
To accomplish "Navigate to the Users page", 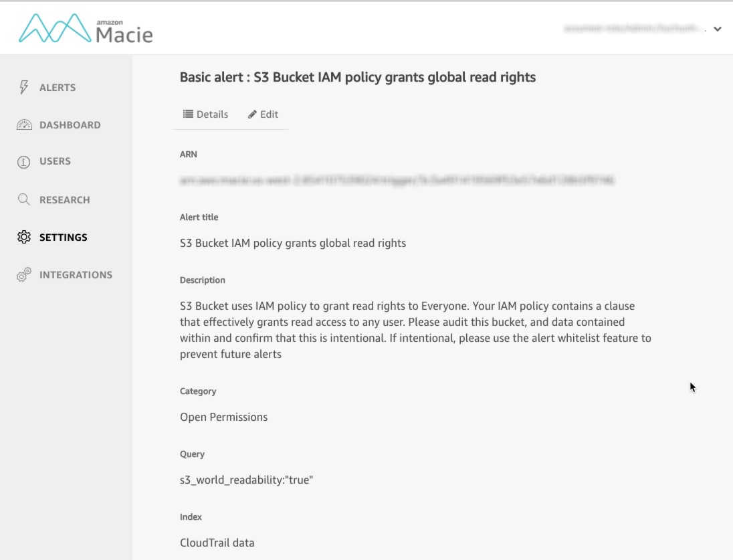I will pos(55,161).
